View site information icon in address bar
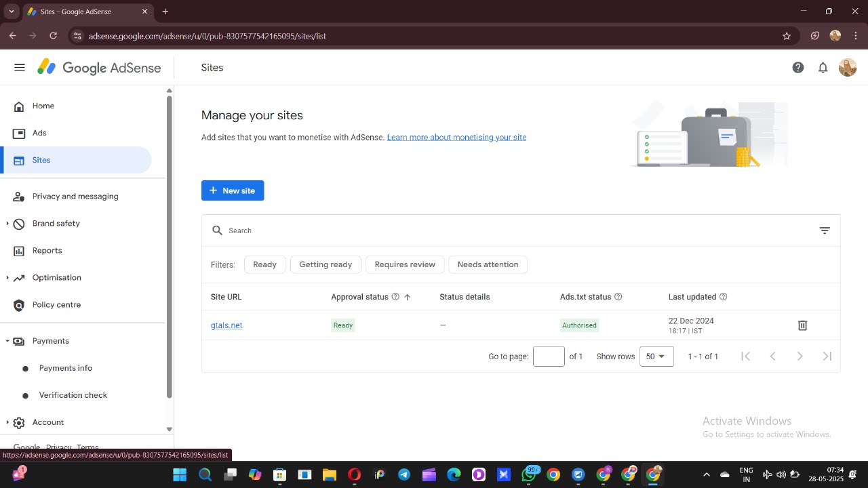This screenshot has height=488, width=868. [77, 36]
